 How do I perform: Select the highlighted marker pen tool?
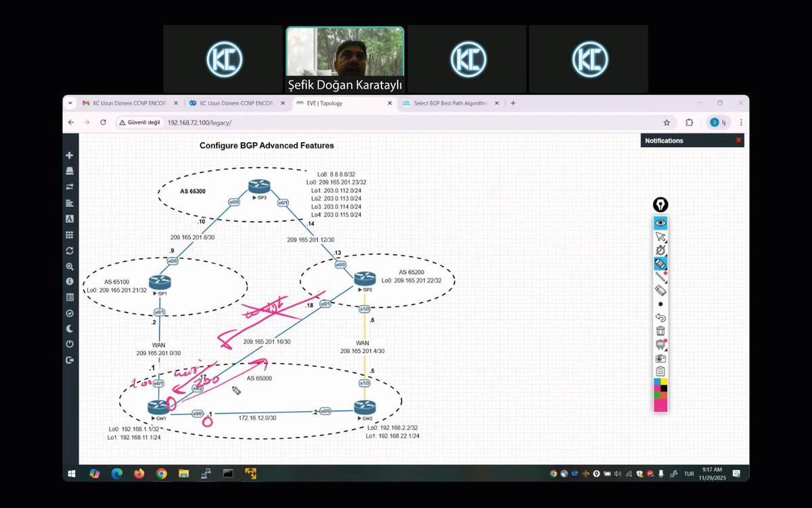(660, 263)
